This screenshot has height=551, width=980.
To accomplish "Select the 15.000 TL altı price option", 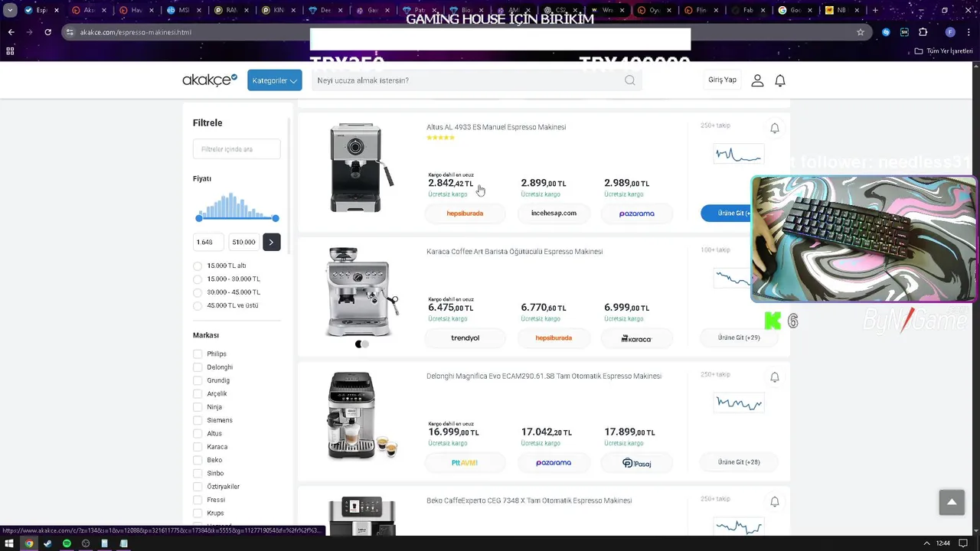I will tap(198, 266).
